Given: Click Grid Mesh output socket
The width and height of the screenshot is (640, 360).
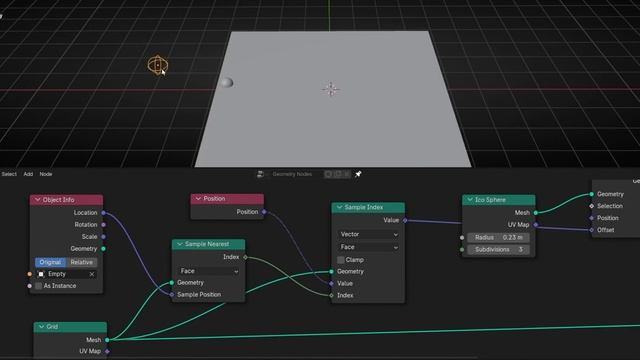Looking at the screenshot, I should tap(107, 340).
